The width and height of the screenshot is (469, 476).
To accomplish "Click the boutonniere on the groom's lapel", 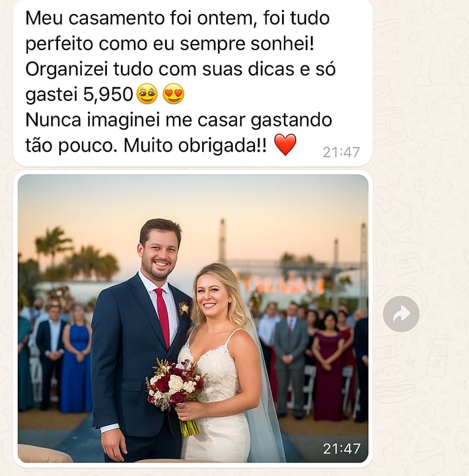I will (184, 308).
